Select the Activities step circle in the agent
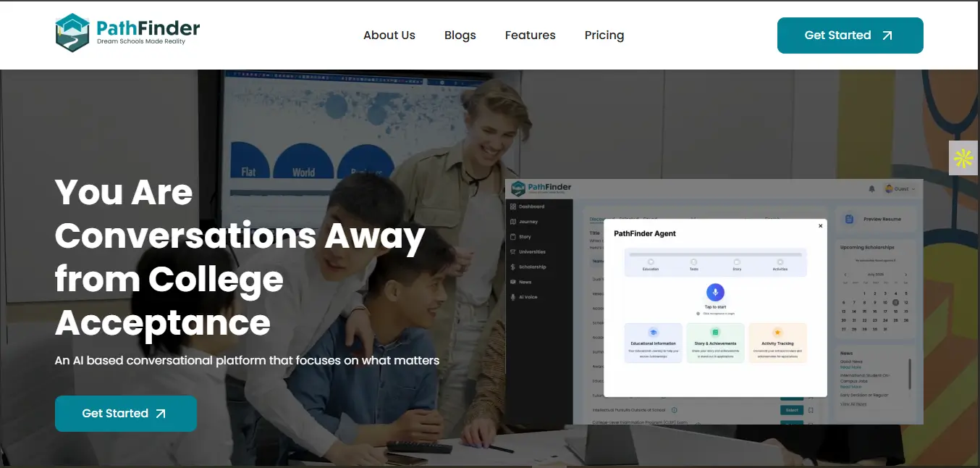 coord(780,262)
